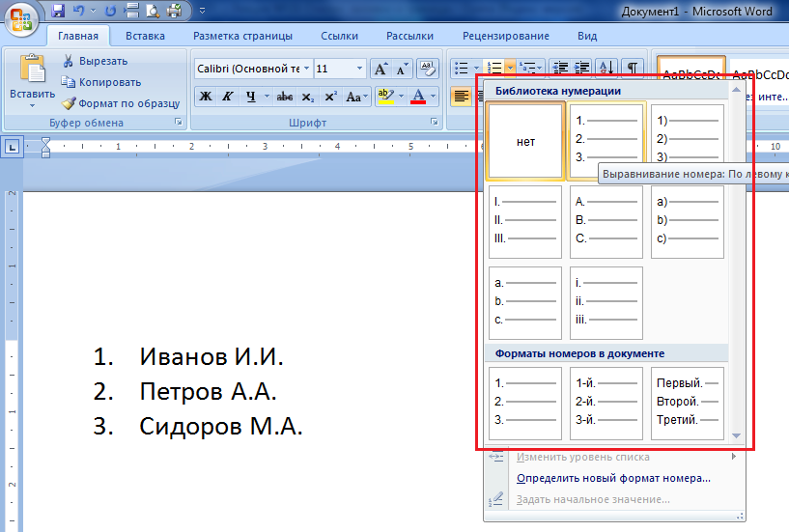Open the Calibri font name dropdown
This screenshot has height=532, width=789.
(306, 69)
